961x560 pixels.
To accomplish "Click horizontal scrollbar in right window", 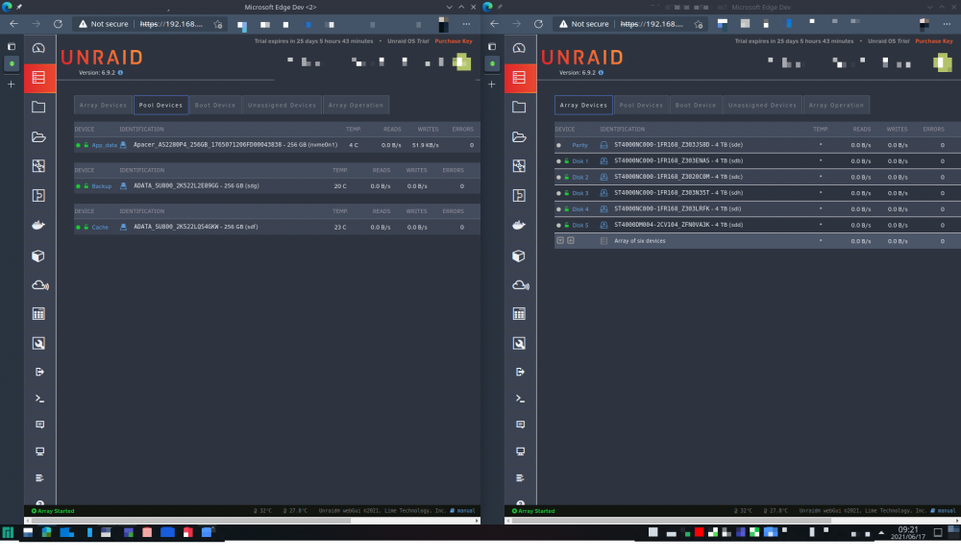I will coord(672,521).
